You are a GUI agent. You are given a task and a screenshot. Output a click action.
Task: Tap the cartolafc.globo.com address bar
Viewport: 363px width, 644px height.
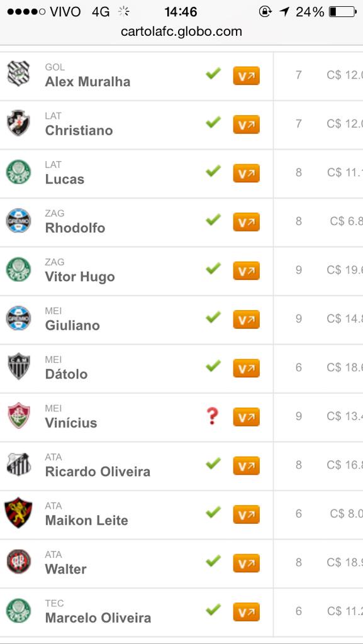coord(181,31)
